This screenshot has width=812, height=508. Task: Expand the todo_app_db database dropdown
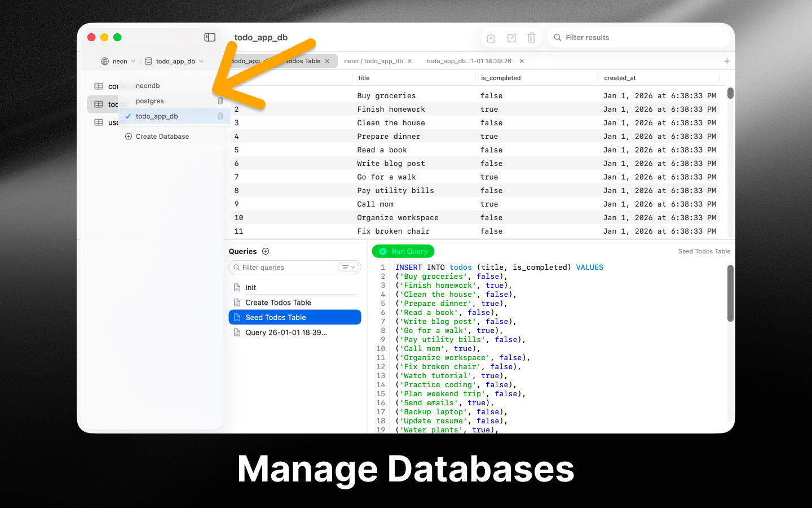click(201, 61)
